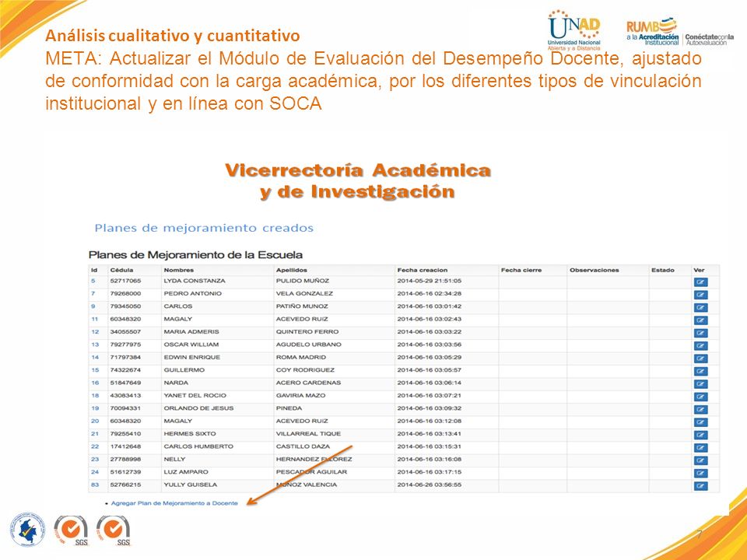Click the UNAD university logo
The height and width of the screenshot is (560, 747).
(574, 30)
